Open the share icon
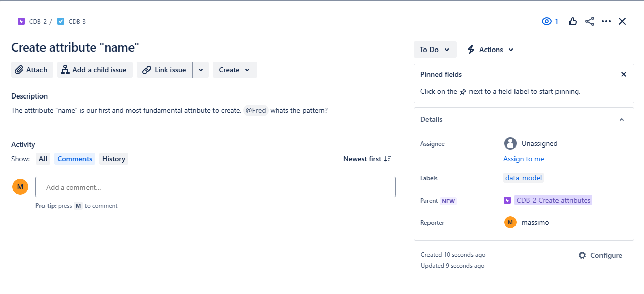Image resolution: width=644 pixels, height=294 pixels. 589,21
